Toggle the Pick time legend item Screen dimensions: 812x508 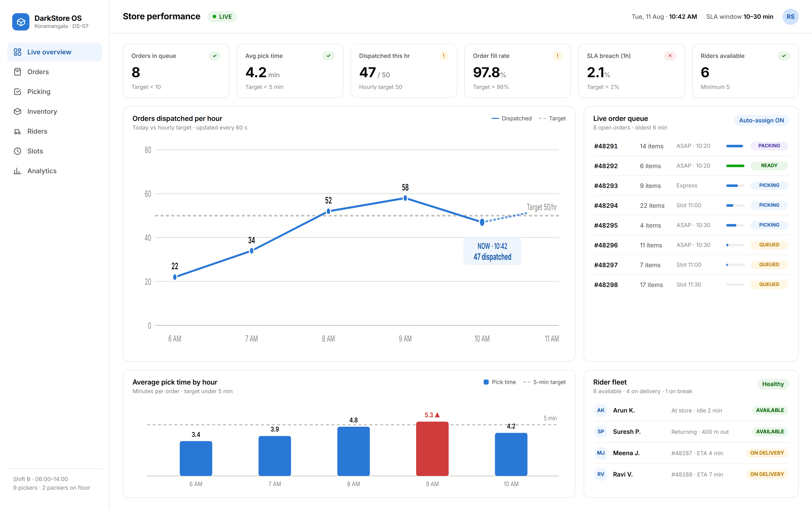[500, 382]
